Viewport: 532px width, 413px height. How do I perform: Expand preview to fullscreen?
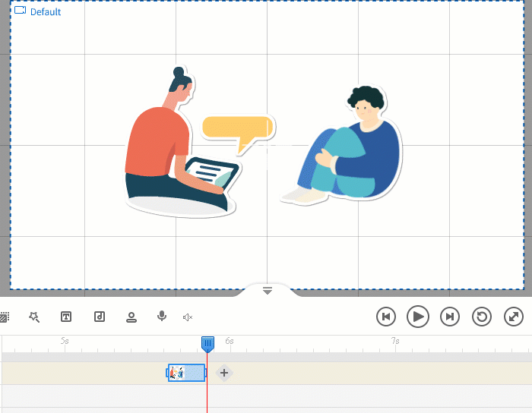[513, 317]
